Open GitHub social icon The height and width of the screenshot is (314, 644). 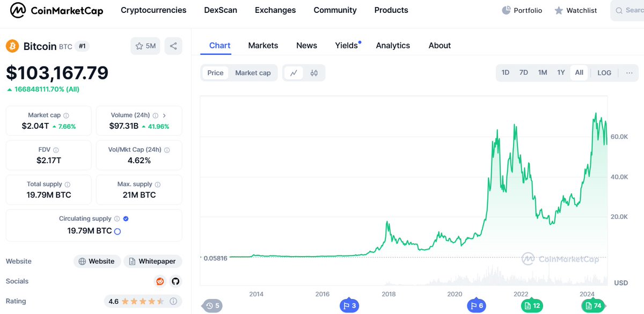coord(175,281)
